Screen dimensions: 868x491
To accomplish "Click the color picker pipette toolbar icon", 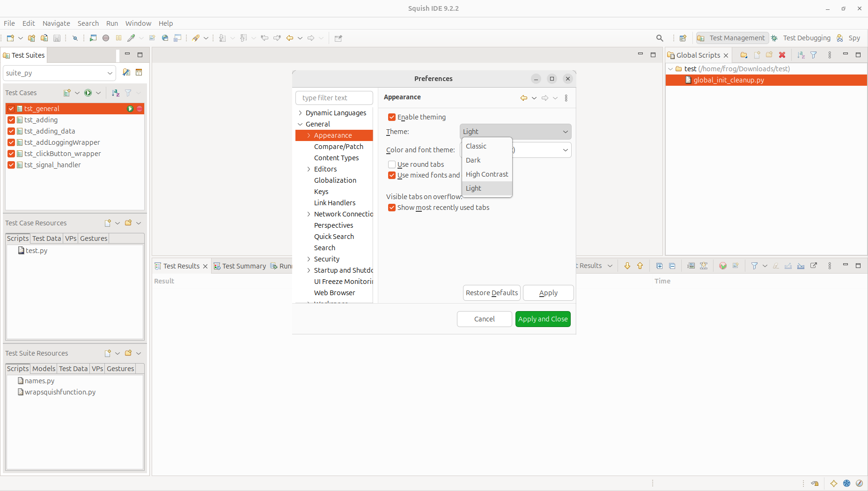I will (x=131, y=38).
